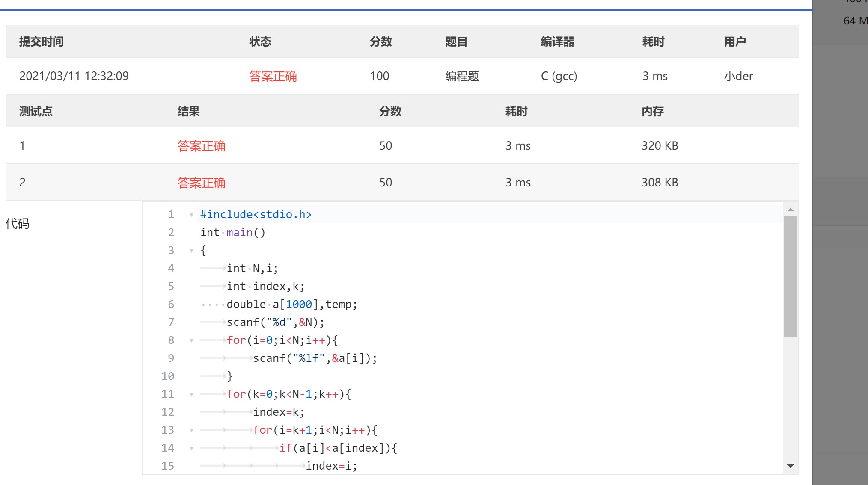Click line number 7 in code gutter
Image resolution: width=868 pixels, height=485 pixels.
[171, 322]
